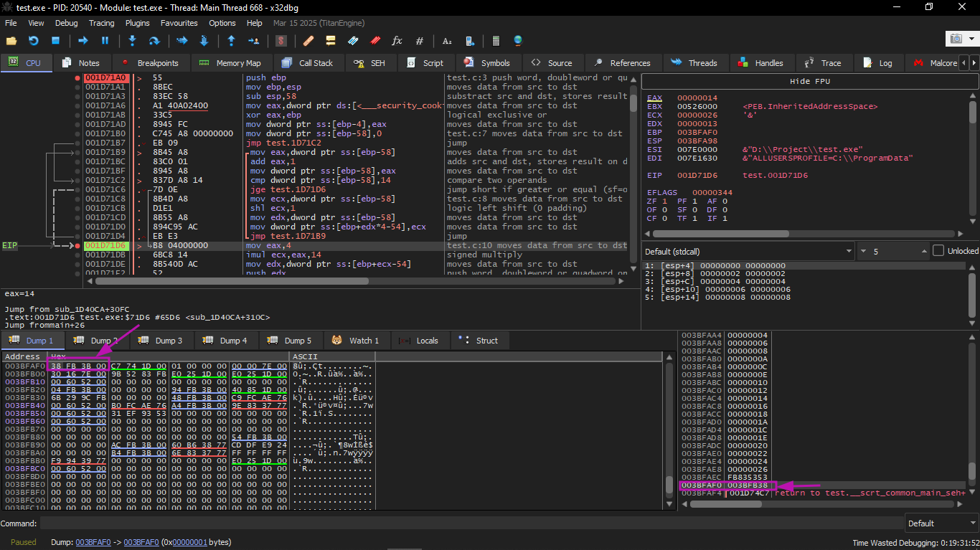Open the Debug menu

pos(66,23)
